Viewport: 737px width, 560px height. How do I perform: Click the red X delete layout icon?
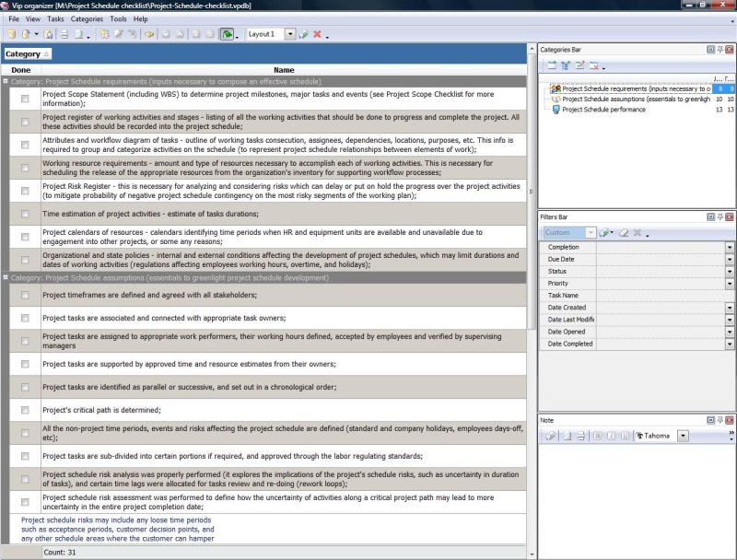[x=317, y=34]
